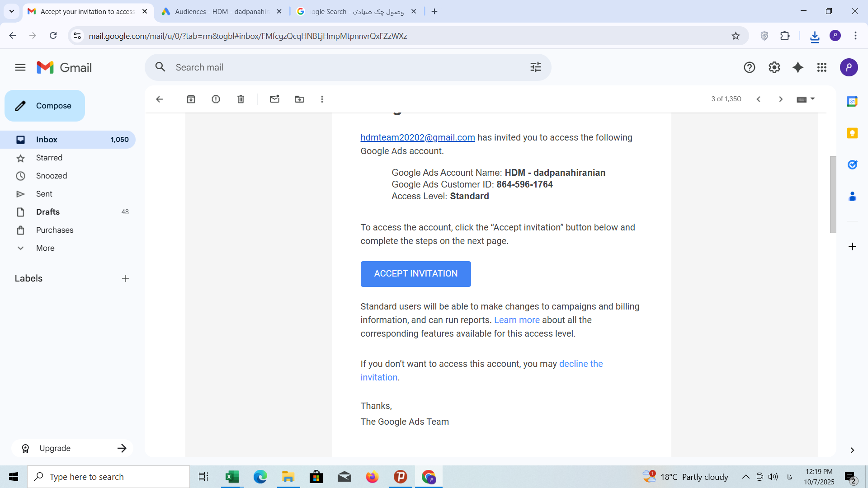Toggle the main menu hamburger

coord(20,67)
